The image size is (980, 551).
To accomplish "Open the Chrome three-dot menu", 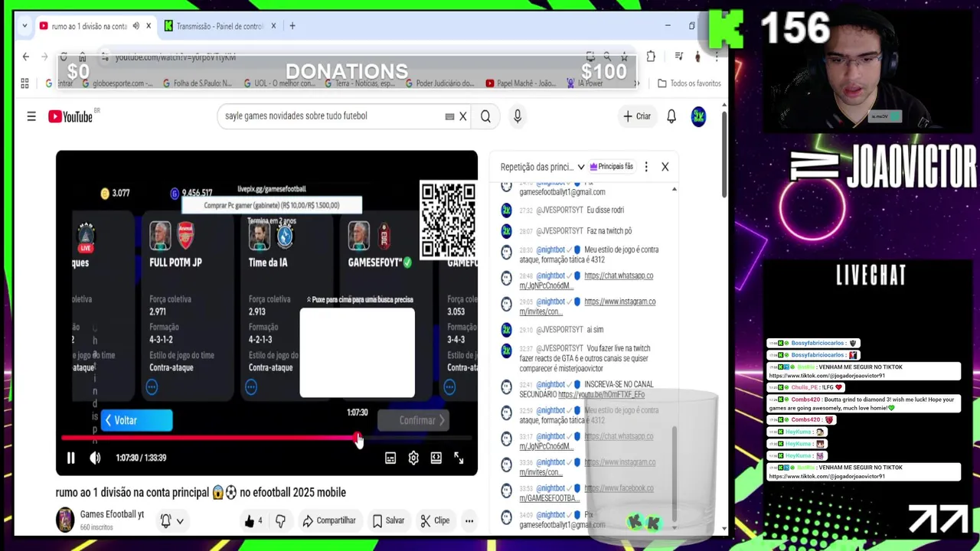I will (717, 57).
